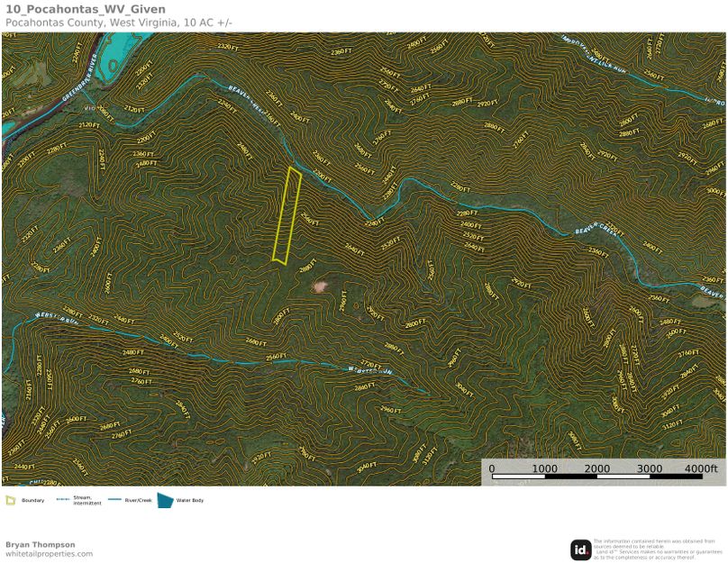Viewport: 728px width, 563px height.
Task: Click the 4000ft mark on scale bar
Action: coord(701,469)
